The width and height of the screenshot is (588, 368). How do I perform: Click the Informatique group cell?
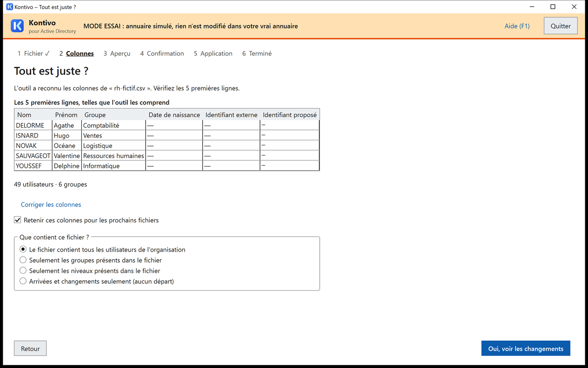click(113, 166)
